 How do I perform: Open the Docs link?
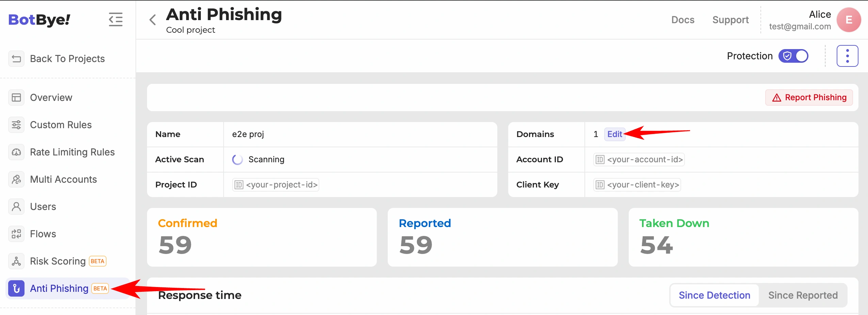683,20
